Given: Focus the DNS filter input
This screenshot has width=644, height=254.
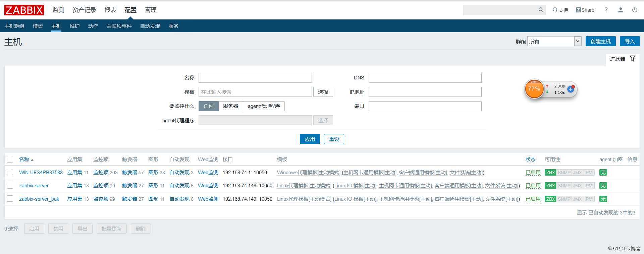Looking at the screenshot, I should tap(425, 78).
